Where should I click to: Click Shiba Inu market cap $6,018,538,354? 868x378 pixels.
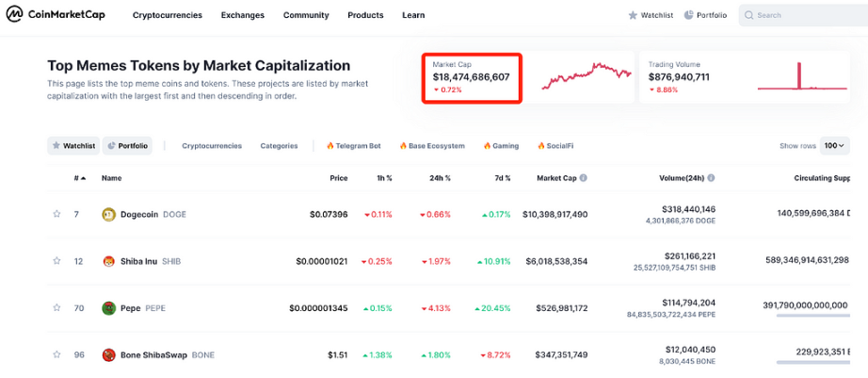click(x=558, y=261)
